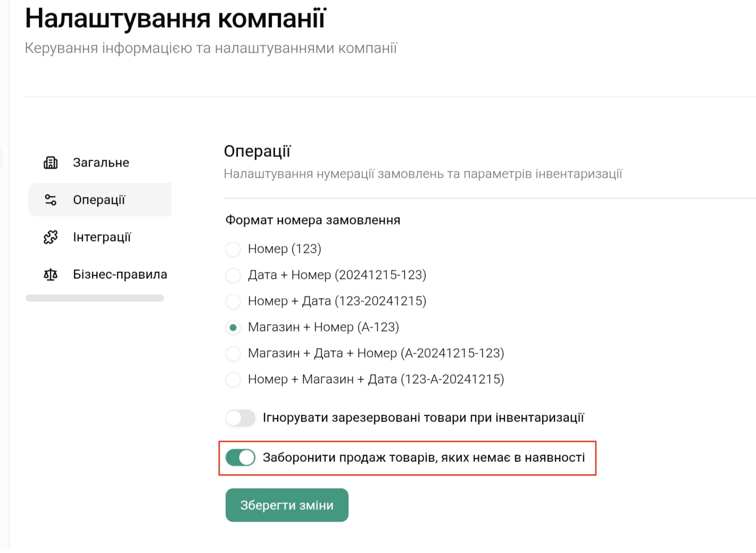Choose Магазин + Дата + Номер format

(x=233, y=353)
